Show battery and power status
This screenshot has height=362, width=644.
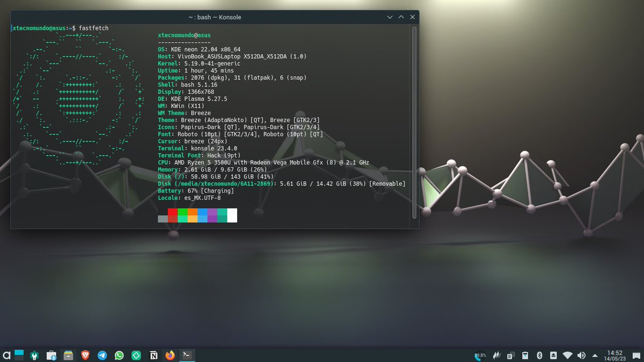525,355
